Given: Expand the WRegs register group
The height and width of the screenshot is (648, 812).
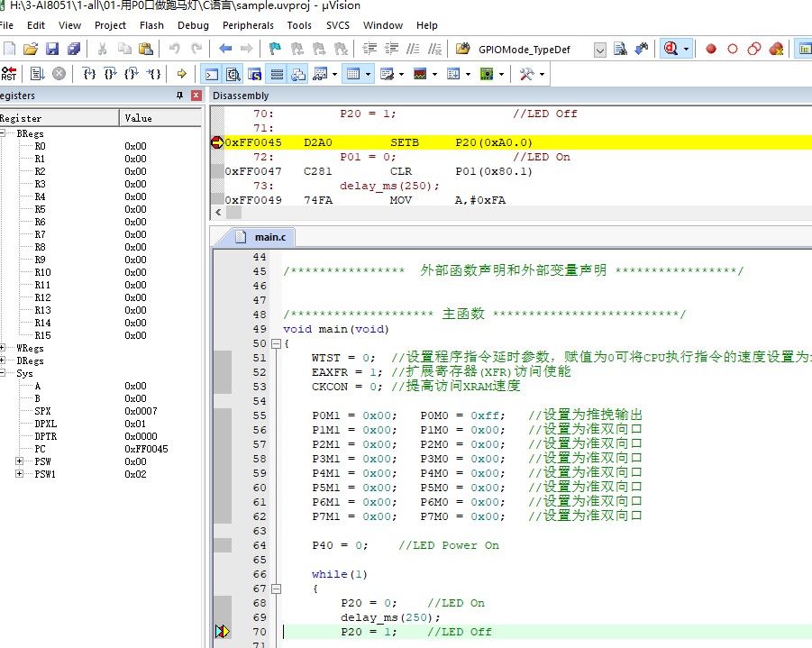Looking at the screenshot, I should (3, 348).
